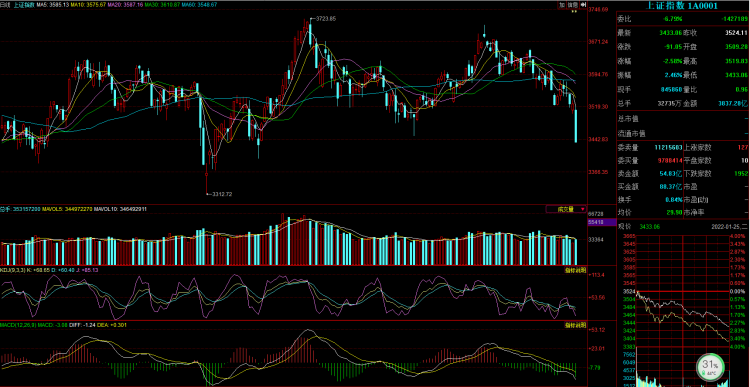Click the 日线 period label in chart corner
This screenshot has width=750, height=387.
(x=5, y=4)
